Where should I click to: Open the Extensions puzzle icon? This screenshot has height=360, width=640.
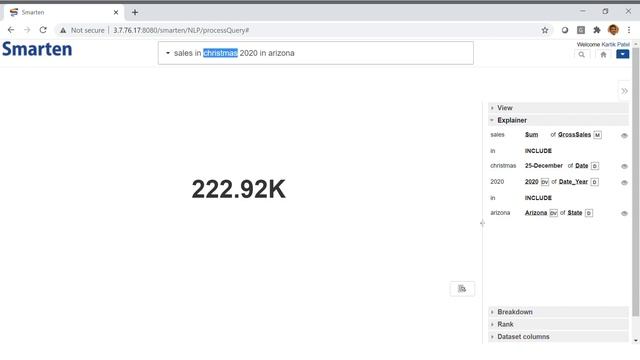click(597, 30)
